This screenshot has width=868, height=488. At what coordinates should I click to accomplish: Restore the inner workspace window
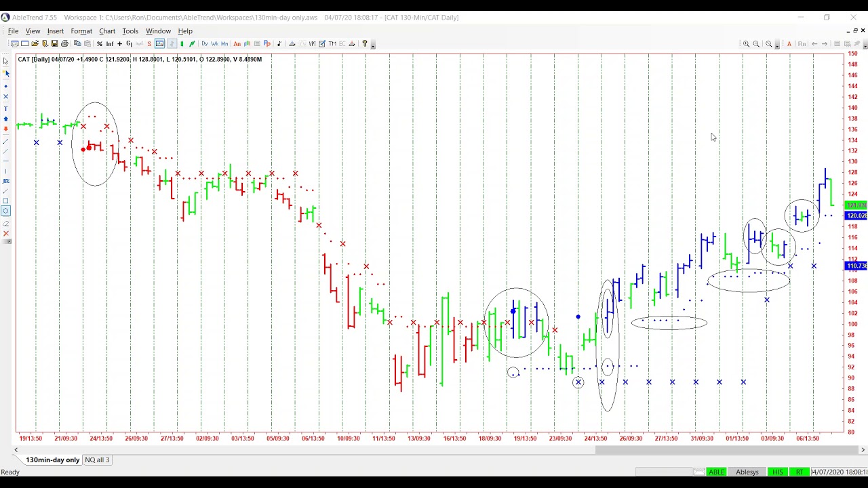tap(855, 31)
